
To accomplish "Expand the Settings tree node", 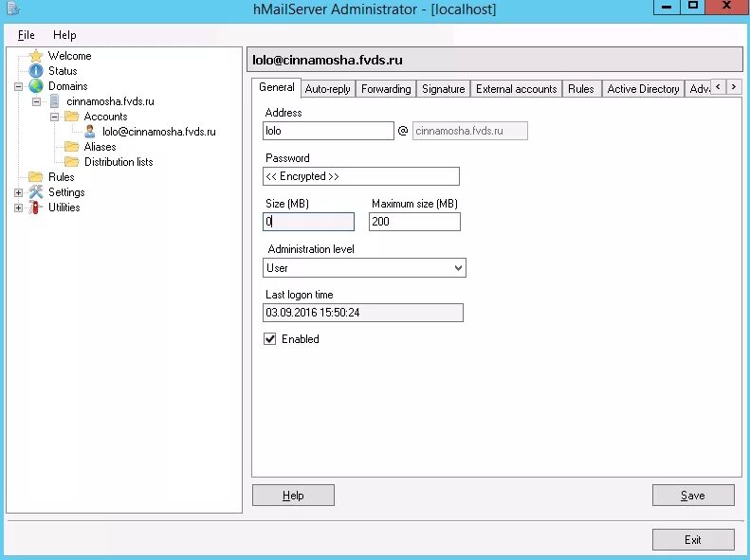I will [18, 192].
